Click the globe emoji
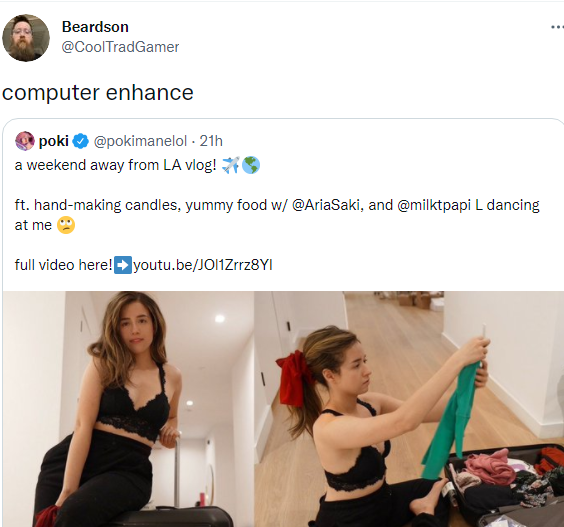564x527 pixels. [251, 165]
